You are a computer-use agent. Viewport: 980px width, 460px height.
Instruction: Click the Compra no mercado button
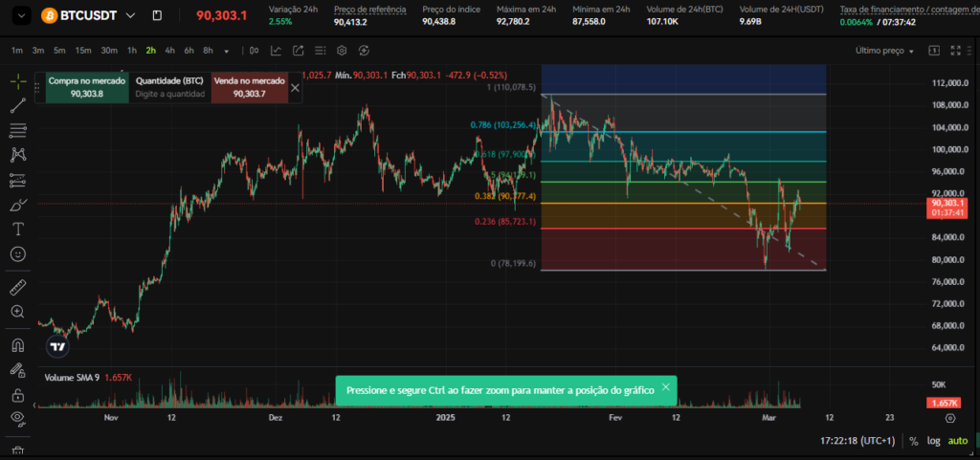[x=87, y=88]
